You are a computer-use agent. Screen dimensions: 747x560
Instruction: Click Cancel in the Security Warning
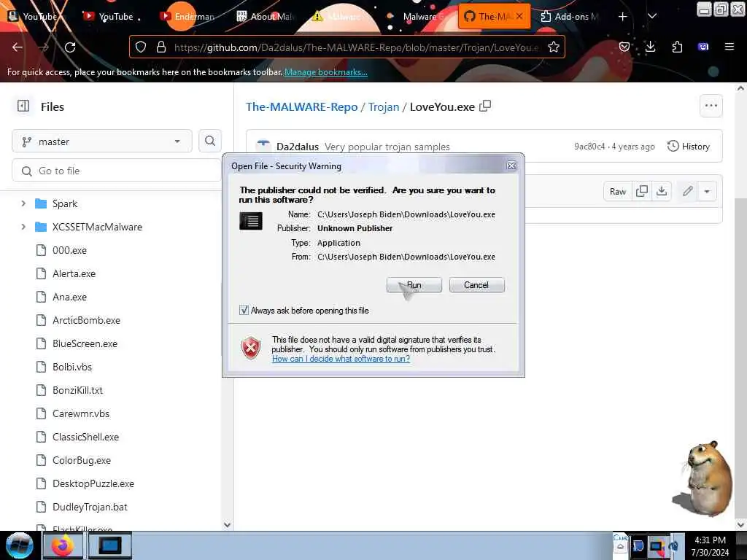click(476, 285)
